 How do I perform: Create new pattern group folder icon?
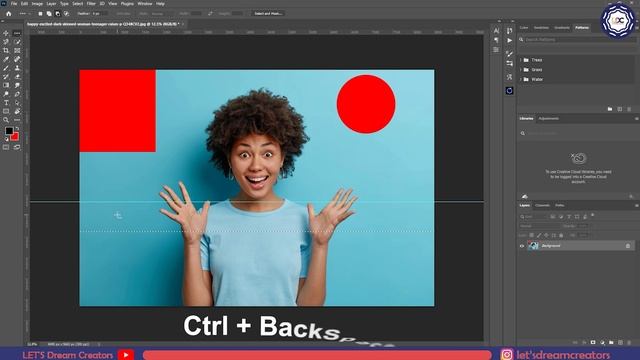[x=610, y=109]
